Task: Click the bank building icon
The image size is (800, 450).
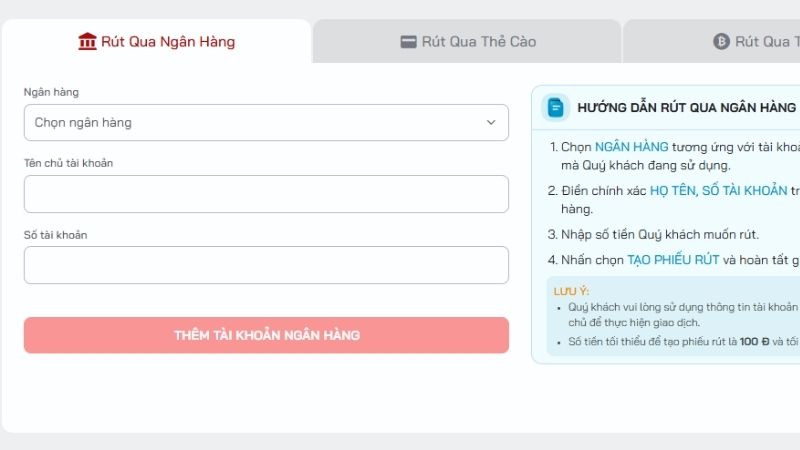Action: click(x=87, y=41)
